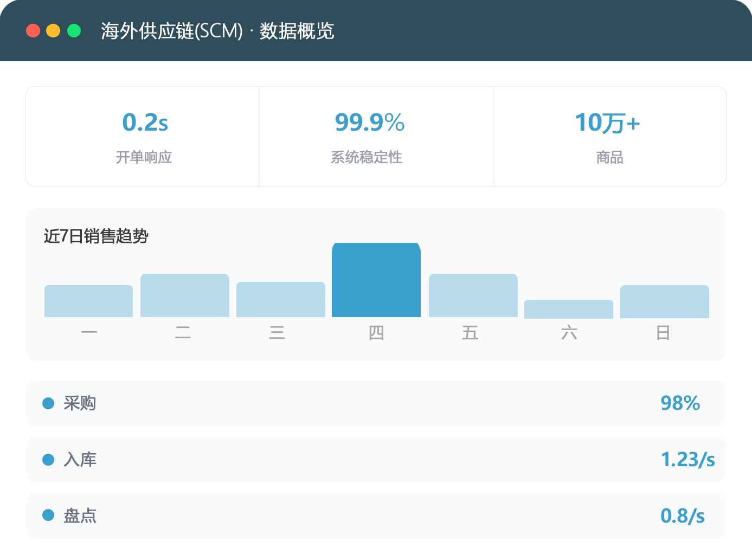752x560 pixels.
Task: Open the 开单响应 0.2s stat card
Action: tap(143, 137)
